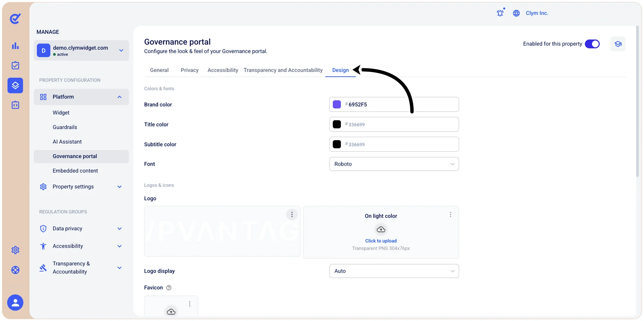The width and height of the screenshot is (644, 321).
Task: Open the analytics bar chart icon
Action: (15, 46)
